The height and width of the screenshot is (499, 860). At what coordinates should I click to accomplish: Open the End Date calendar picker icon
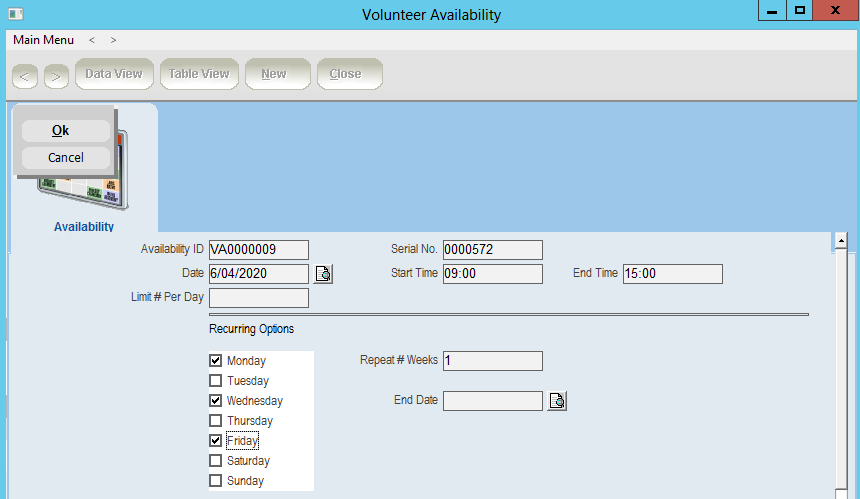557,401
